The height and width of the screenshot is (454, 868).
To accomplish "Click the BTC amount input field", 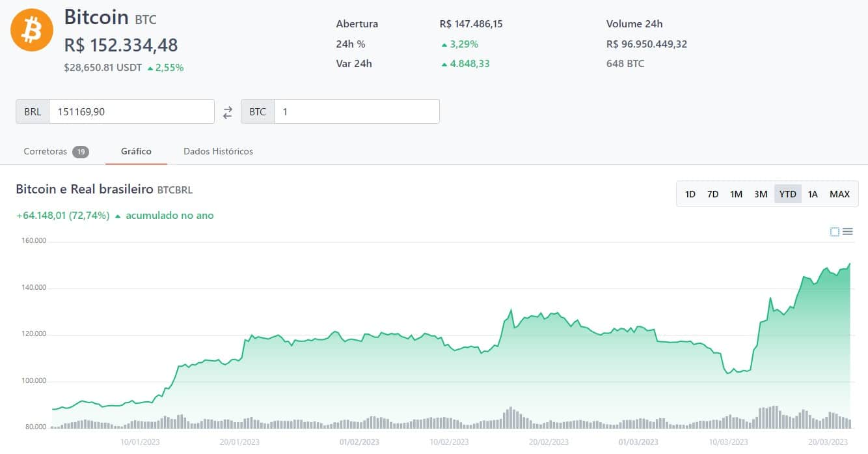I will 357,111.
